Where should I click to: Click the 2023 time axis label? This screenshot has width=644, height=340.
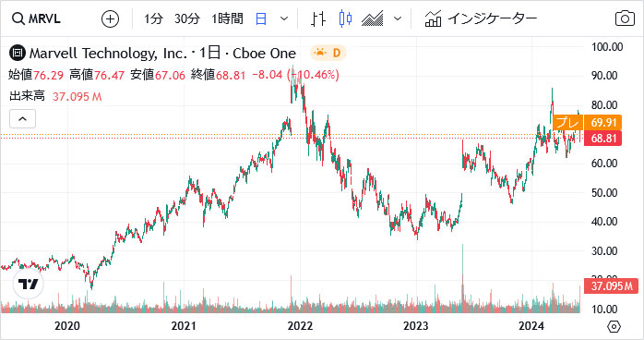(415, 326)
